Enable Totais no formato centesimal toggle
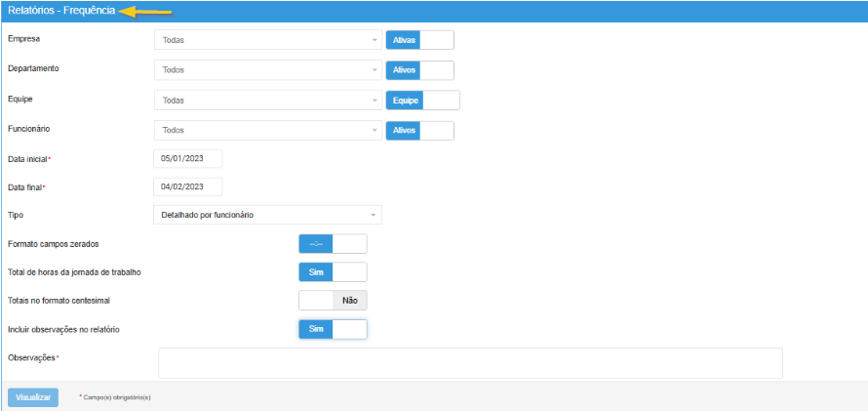868x411 pixels. pyautogui.click(x=333, y=301)
